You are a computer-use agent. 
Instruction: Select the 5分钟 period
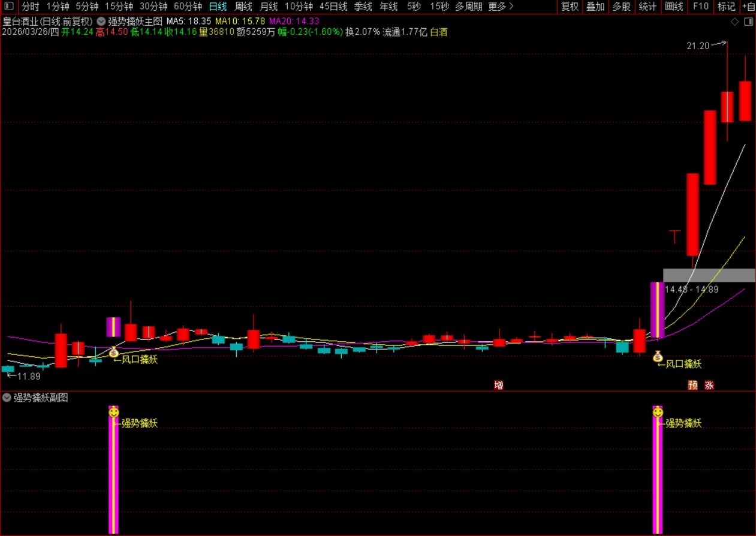[87, 7]
